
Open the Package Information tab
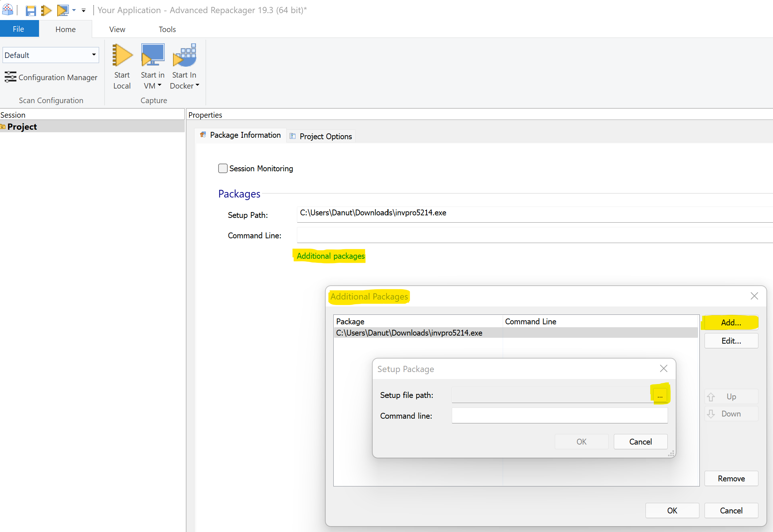coord(240,135)
